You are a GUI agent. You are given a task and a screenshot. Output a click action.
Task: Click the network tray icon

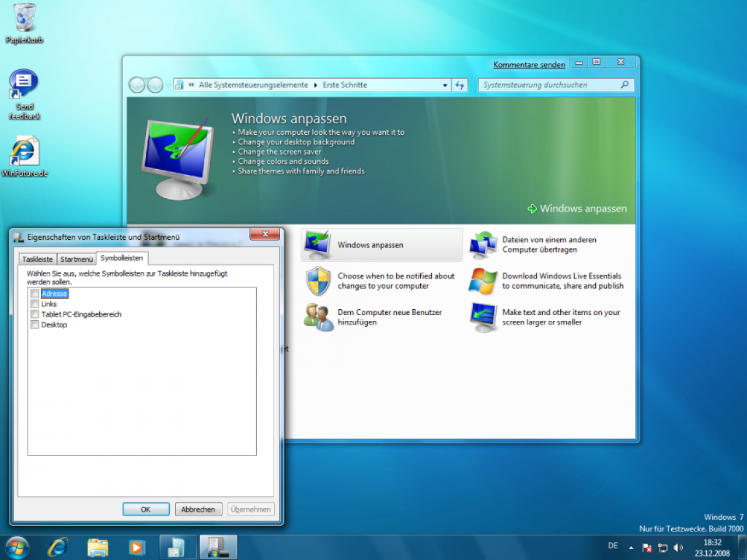662,548
